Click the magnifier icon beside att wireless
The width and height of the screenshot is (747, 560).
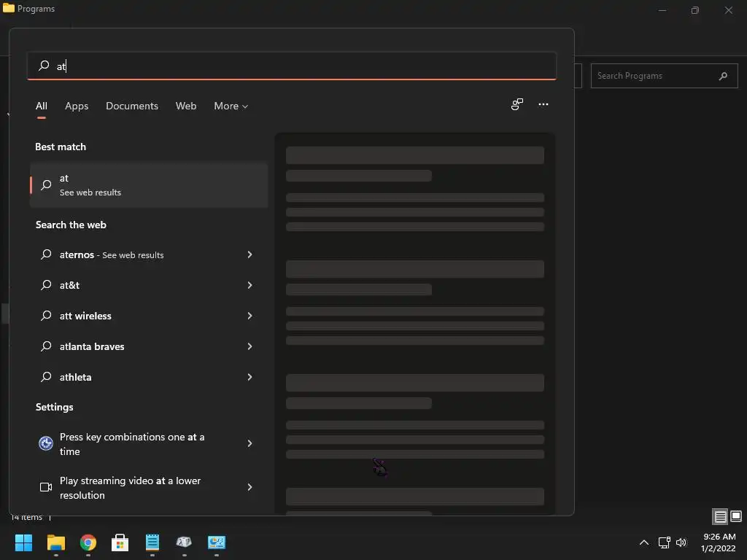point(46,315)
